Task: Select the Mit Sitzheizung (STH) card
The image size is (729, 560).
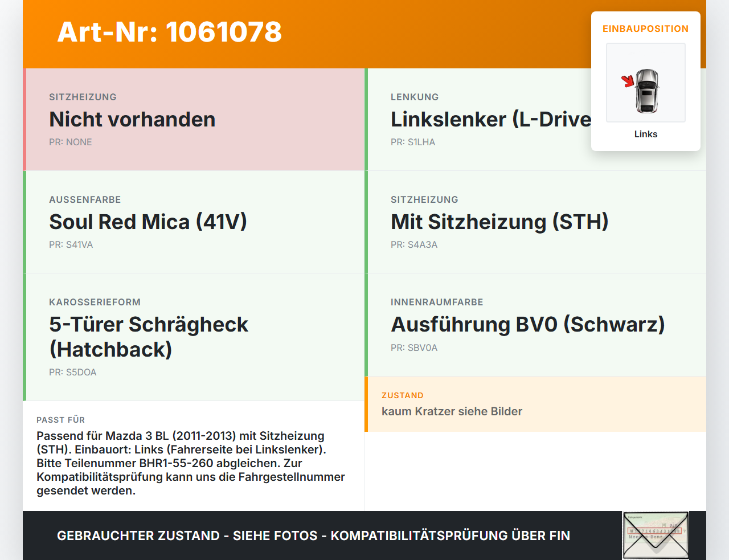Action: [535, 222]
